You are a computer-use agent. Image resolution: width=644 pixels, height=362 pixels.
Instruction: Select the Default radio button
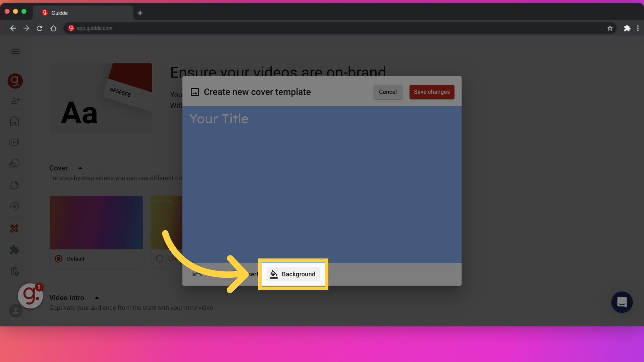tap(58, 258)
